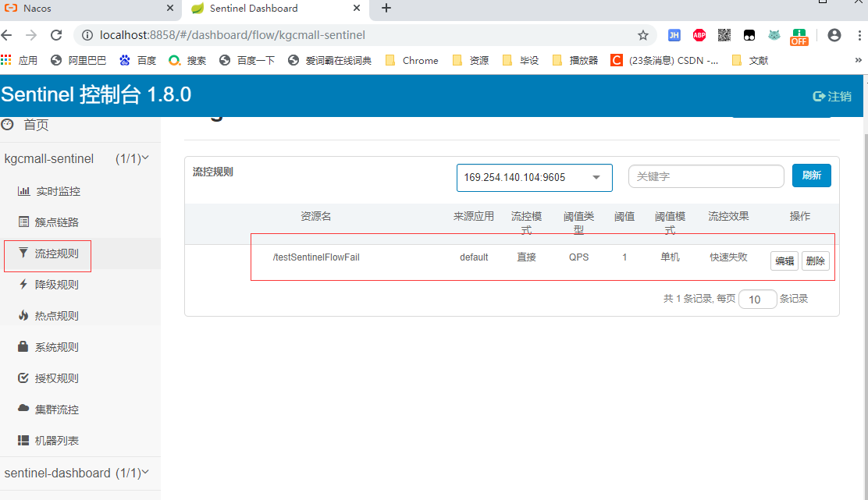The width and height of the screenshot is (868, 500).
Task: Click the lock icon beside 系统规则
Action: 23,347
